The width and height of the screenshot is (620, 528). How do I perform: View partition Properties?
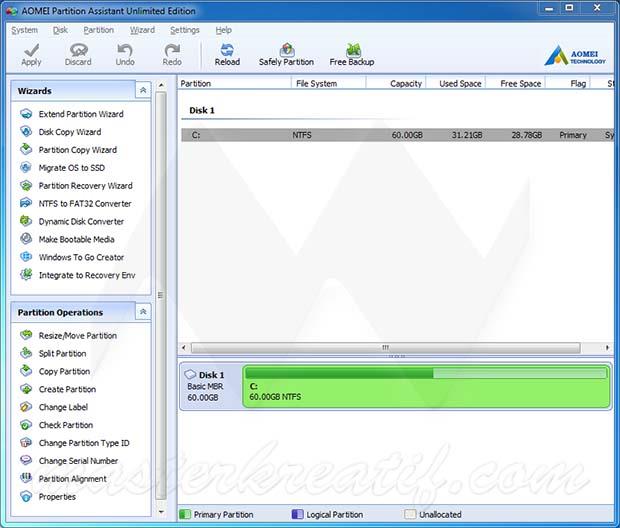click(57, 497)
